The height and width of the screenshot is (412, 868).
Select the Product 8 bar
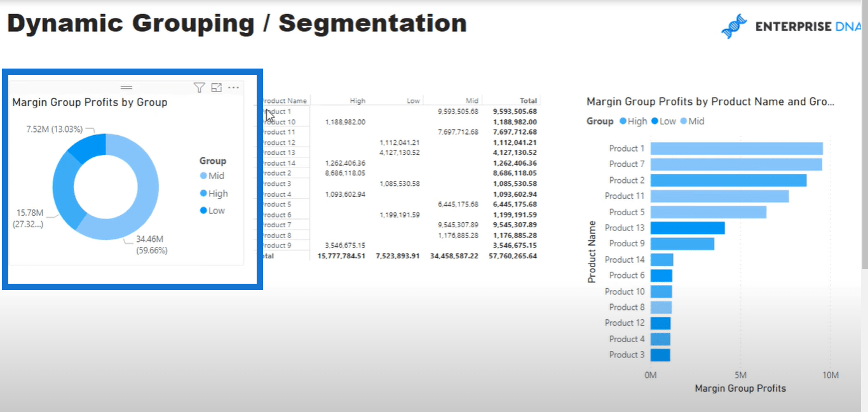pos(661,307)
